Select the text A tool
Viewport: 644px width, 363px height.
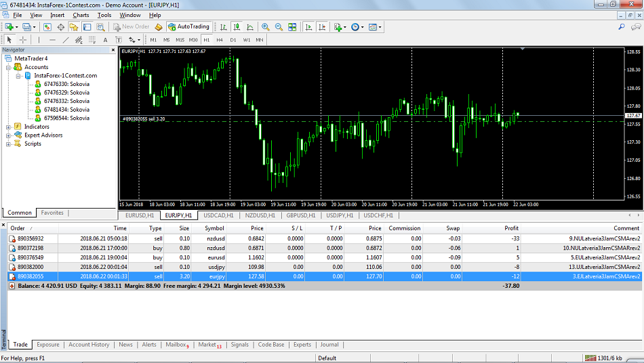105,40
